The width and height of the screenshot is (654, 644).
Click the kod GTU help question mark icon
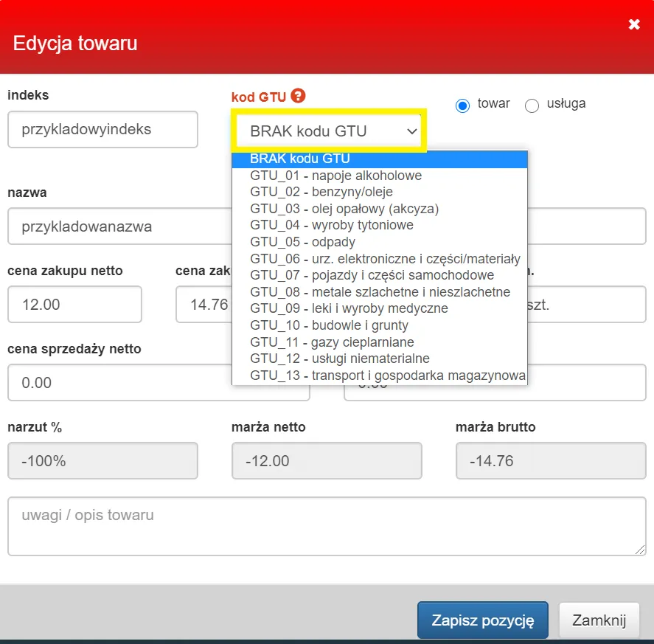tap(298, 96)
